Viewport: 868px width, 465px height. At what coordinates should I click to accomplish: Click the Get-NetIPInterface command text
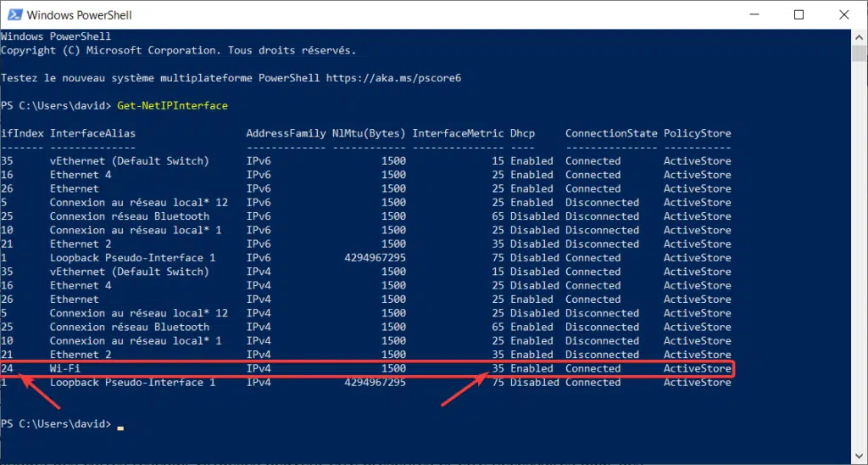pos(172,105)
